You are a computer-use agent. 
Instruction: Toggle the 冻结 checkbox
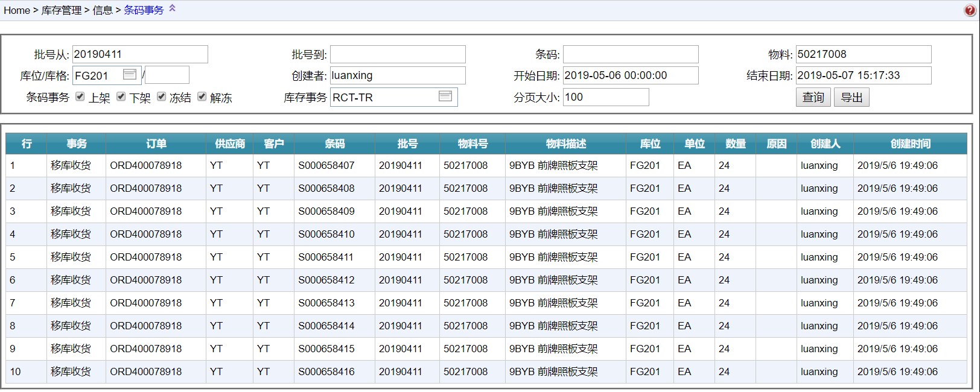(162, 96)
